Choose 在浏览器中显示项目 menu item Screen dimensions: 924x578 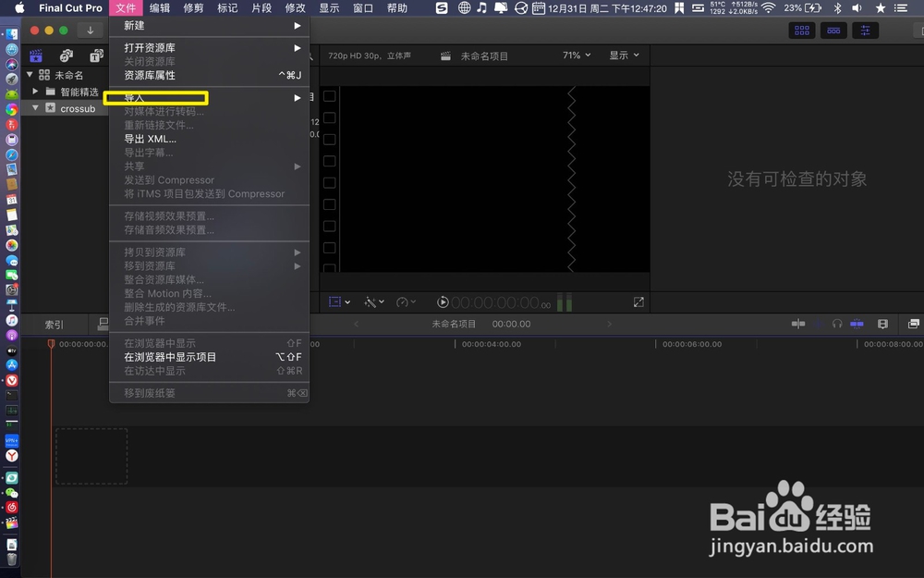point(209,357)
